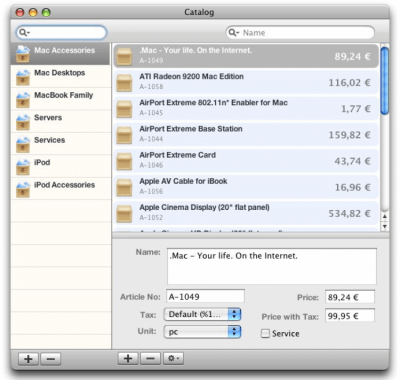
Task: Select Apple AV Cable for iBook article
Action: [x=246, y=187]
